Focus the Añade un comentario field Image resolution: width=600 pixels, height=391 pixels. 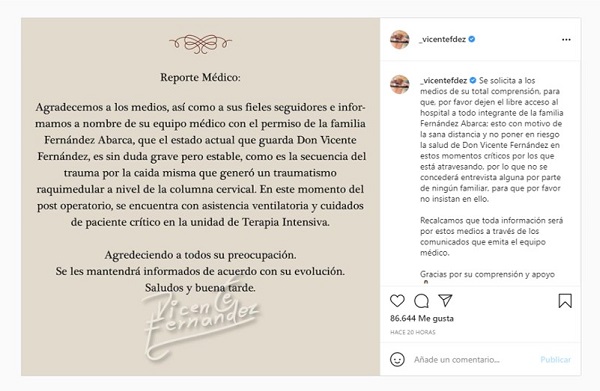(457, 360)
